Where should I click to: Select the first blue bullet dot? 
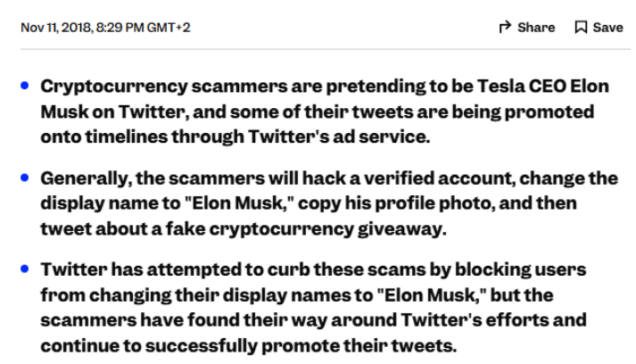coord(25,86)
